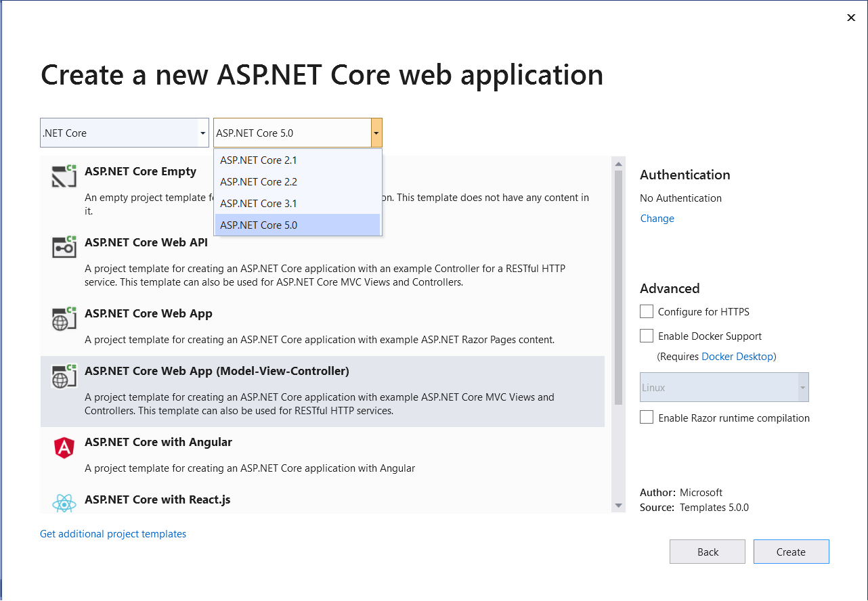Choose ASP.NET Core 2.1 from list
Viewport: 868px width, 601px height.
(298, 160)
